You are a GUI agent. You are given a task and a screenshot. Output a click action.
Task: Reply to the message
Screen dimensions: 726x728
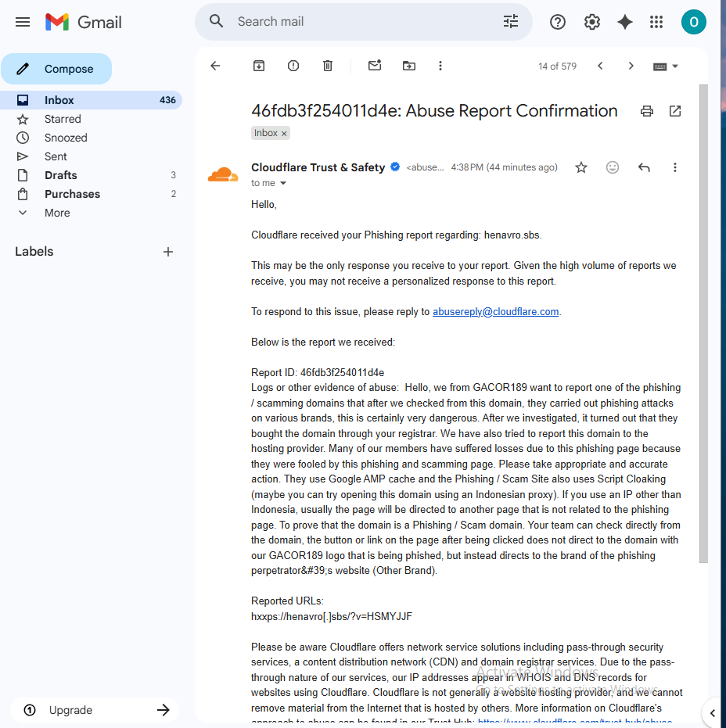644,167
